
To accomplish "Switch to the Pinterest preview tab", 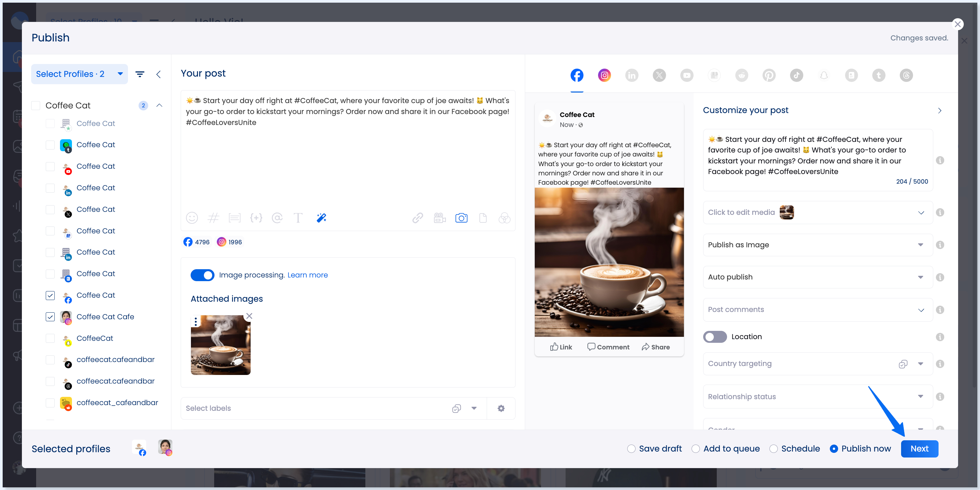I will pyautogui.click(x=769, y=75).
